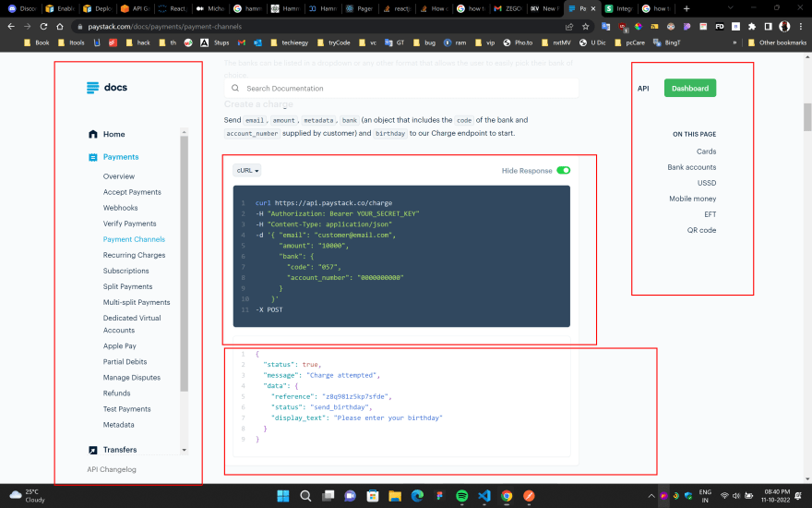
Task: Open the browser home page icon
Action: pos(60,27)
